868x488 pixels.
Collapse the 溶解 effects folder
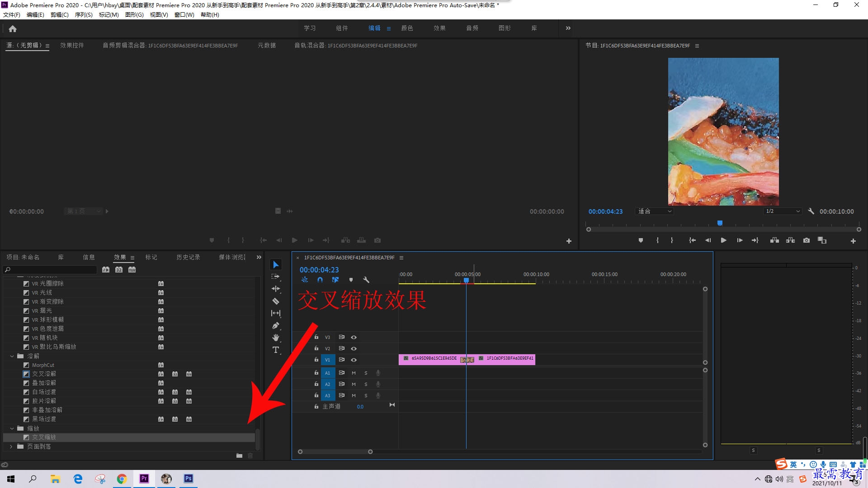12,356
